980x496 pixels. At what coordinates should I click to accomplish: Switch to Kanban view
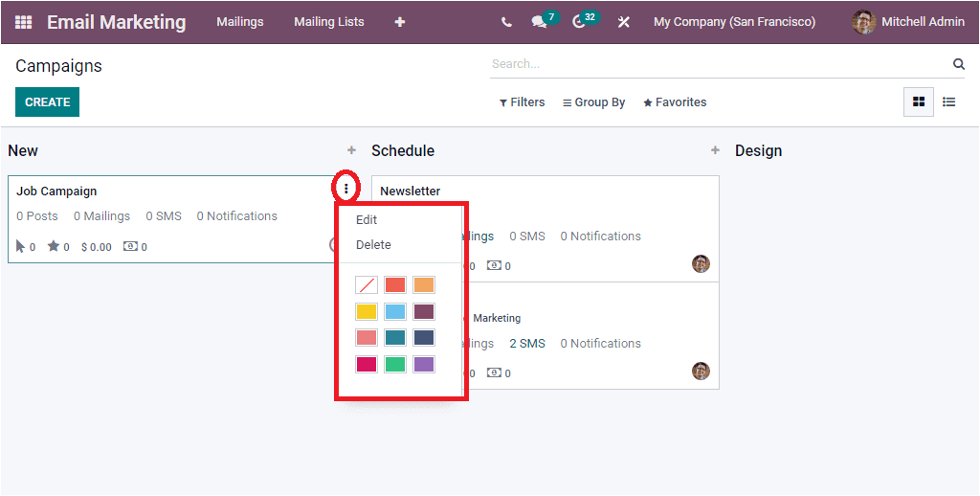click(919, 102)
